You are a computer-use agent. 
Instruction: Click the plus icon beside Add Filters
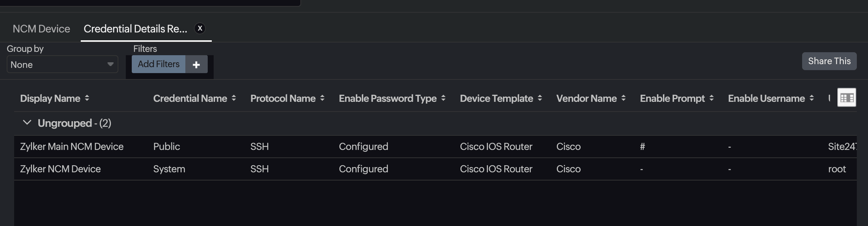196,65
